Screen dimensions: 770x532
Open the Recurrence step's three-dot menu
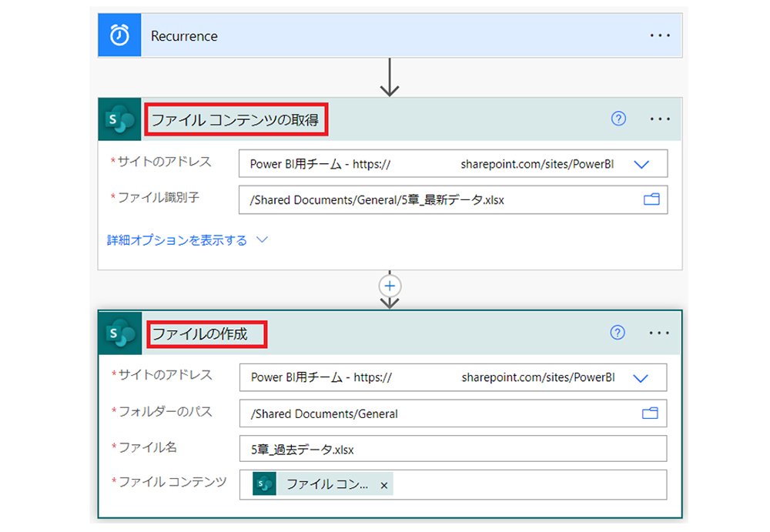point(660,35)
